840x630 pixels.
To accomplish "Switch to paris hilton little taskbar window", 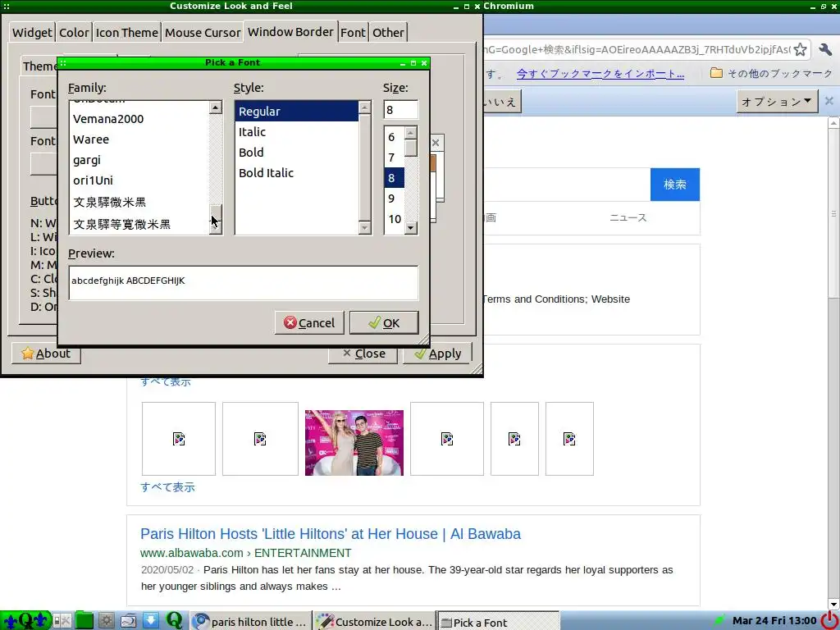I will click(x=250, y=622).
